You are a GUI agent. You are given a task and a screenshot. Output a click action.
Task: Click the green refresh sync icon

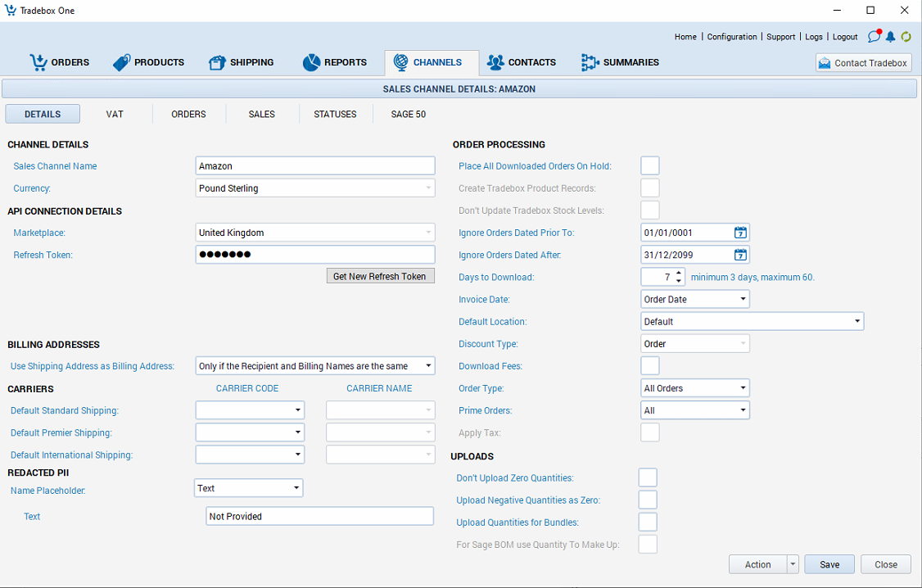[x=906, y=37]
